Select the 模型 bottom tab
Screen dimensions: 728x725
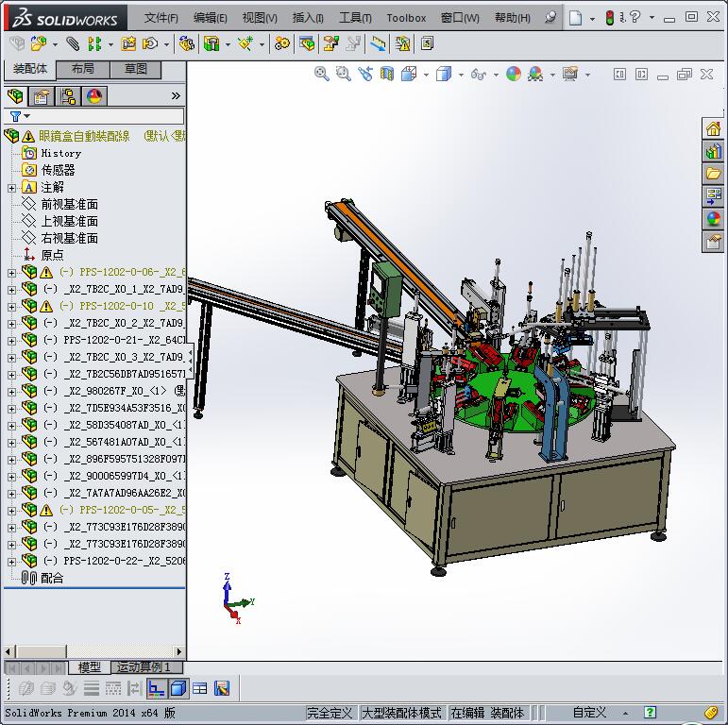click(x=89, y=667)
